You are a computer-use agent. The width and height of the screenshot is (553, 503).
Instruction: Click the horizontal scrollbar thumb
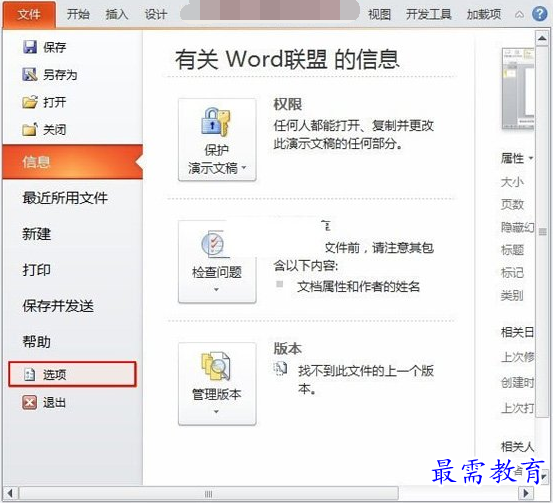pyautogui.click(x=208, y=493)
